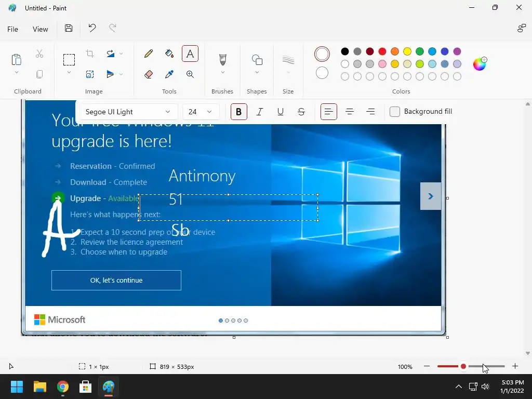Open the View menu

[41, 29]
